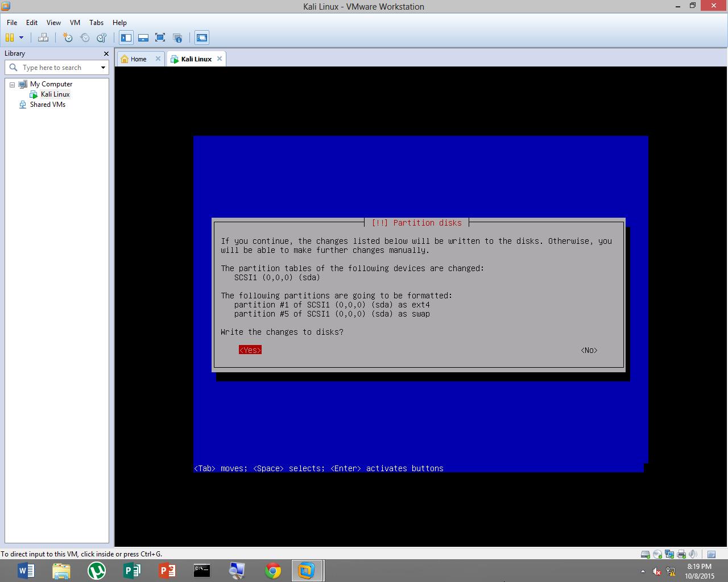
Task: Click the network adapter status icon
Action: 669,554
